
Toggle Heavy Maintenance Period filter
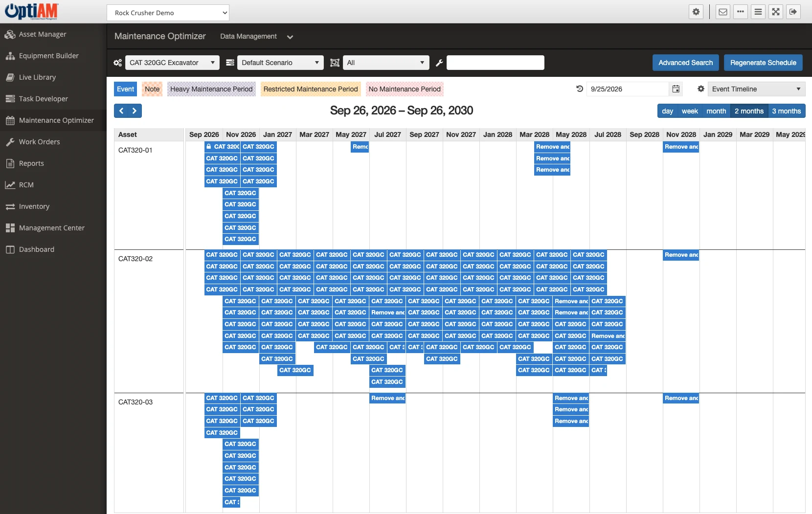click(211, 89)
